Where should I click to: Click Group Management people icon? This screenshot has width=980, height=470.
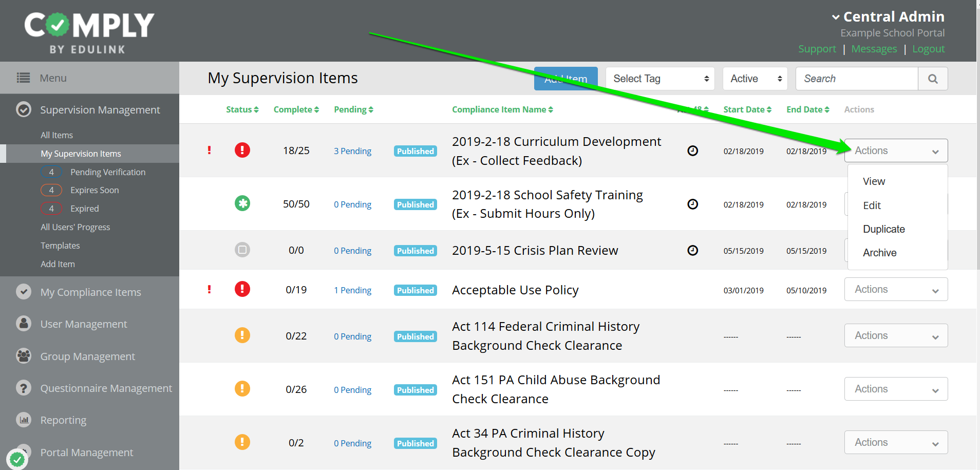click(x=24, y=356)
